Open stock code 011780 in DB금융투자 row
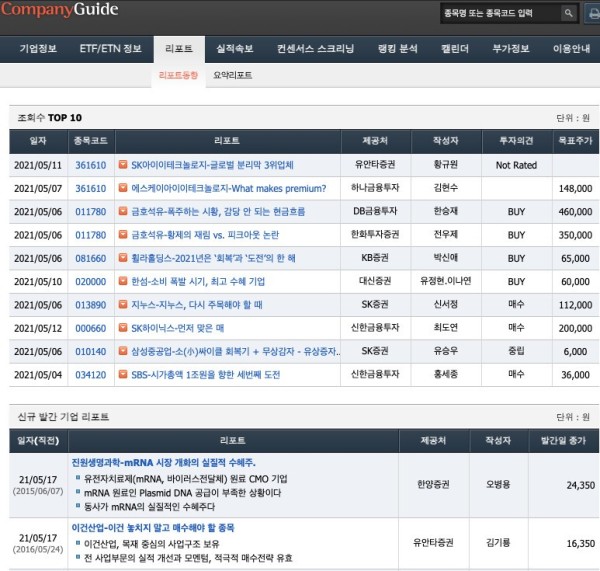The image size is (600, 571). point(91,212)
